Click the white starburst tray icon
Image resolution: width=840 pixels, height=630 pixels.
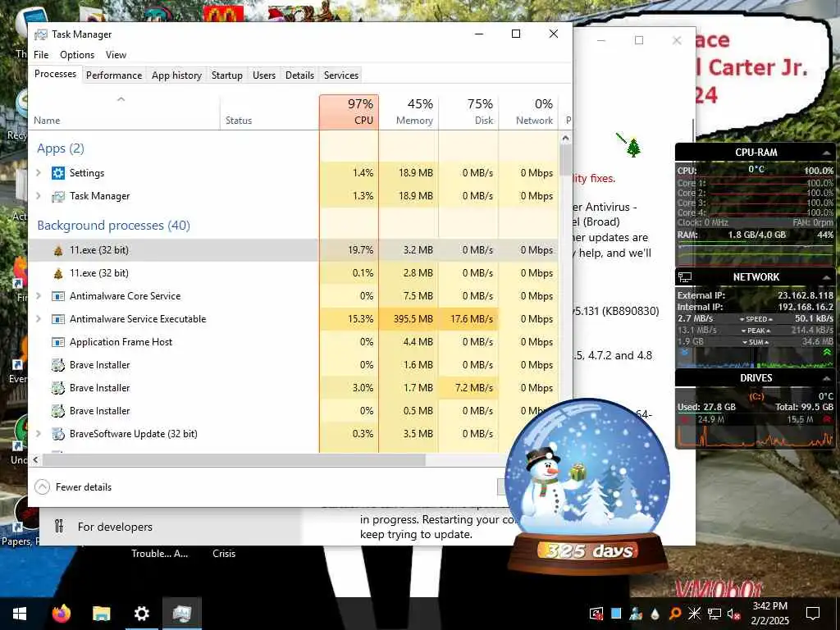point(694,614)
